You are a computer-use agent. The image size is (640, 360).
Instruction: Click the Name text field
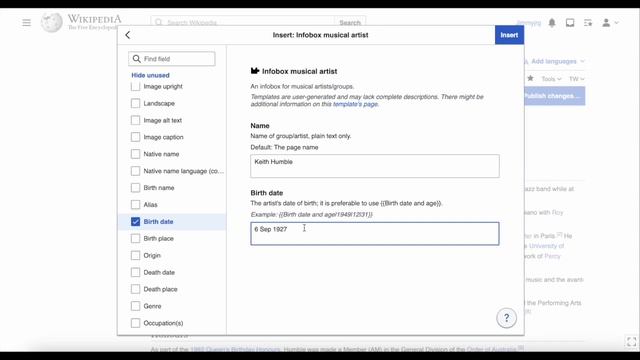(375, 166)
